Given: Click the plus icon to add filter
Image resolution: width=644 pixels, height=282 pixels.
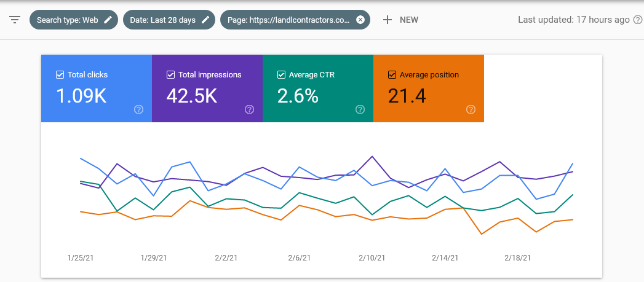Looking at the screenshot, I should pyautogui.click(x=388, y=20).
